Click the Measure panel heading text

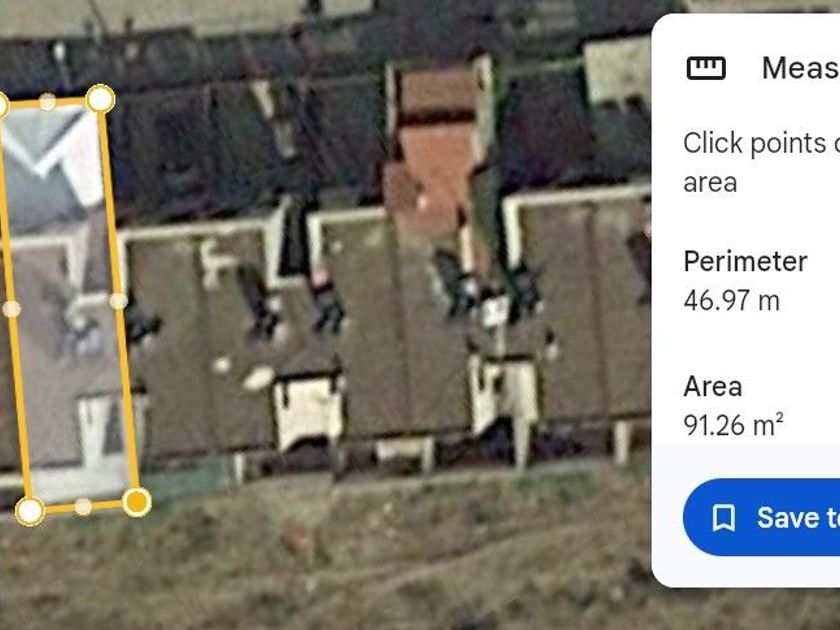[800, 69]
